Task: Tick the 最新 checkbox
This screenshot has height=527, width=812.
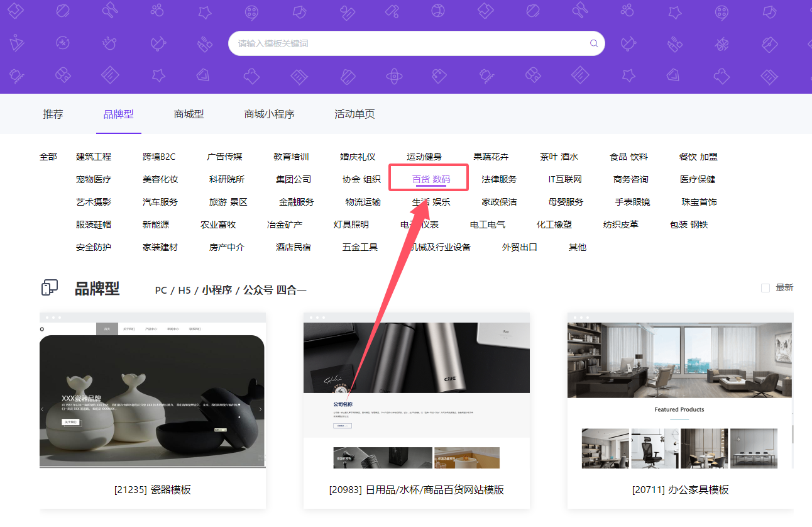Action: click(765, 287)
